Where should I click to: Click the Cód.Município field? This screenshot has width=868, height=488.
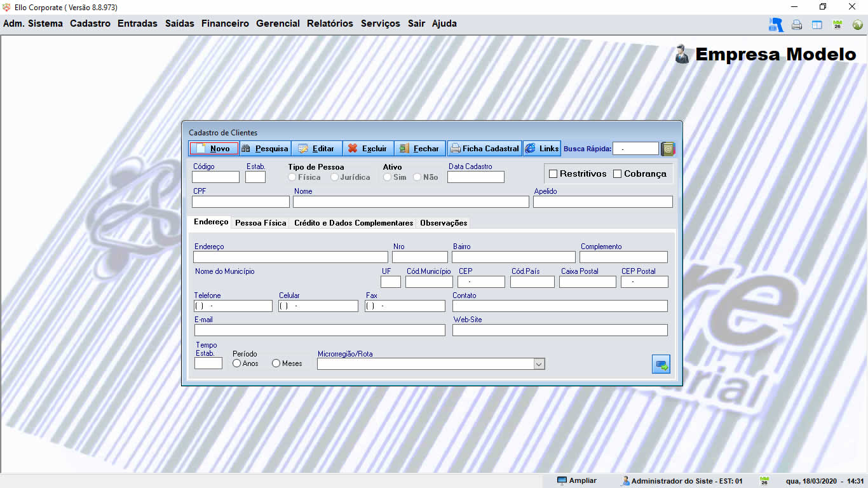tap(429, 281)
